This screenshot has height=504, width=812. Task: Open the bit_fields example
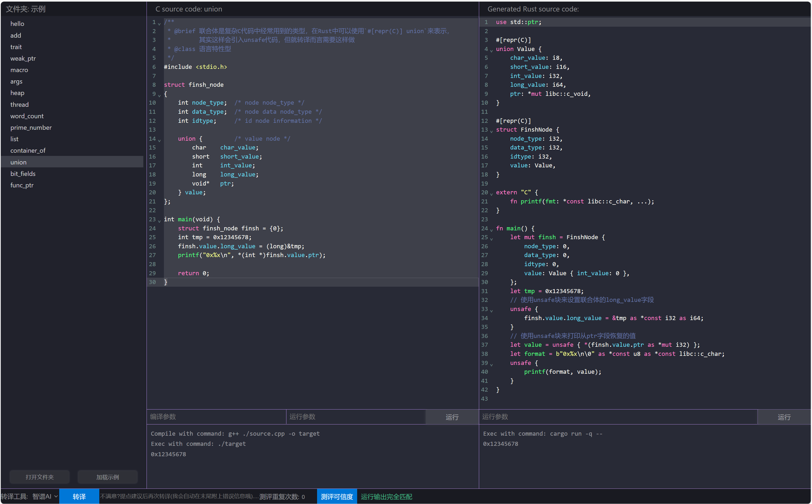[72, 174]
